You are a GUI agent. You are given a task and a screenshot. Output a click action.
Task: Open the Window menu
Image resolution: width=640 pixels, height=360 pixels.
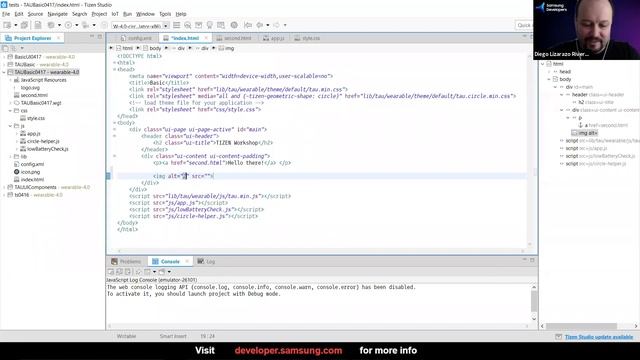coord(145,14)
